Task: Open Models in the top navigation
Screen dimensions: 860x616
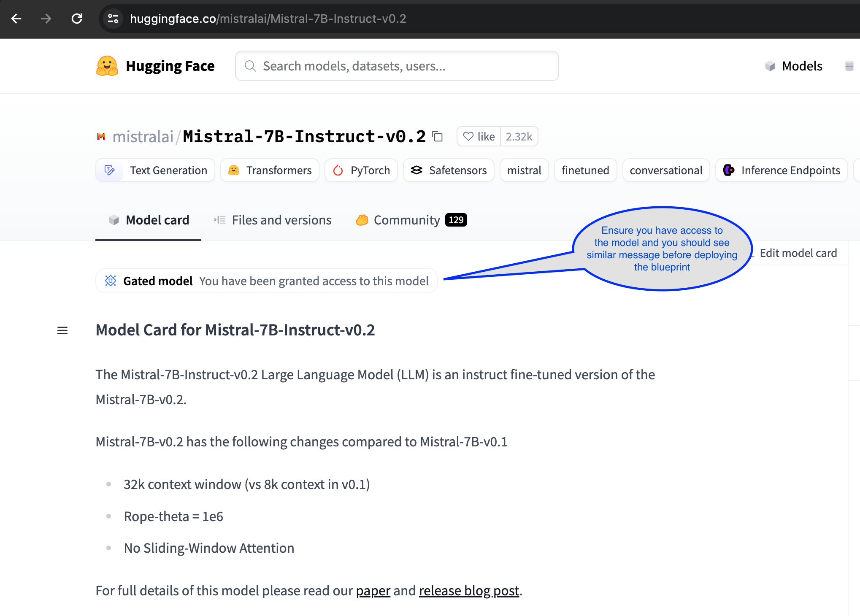Action: pyautogui.click(x=794, y=66)
